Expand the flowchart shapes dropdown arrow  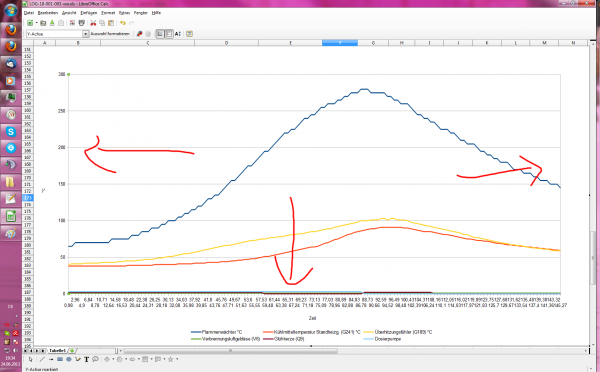152,359
